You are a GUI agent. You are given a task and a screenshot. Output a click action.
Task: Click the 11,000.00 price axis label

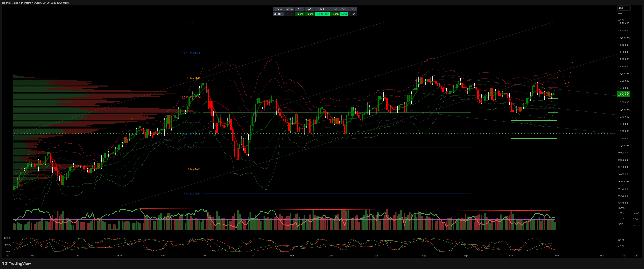click(x=624, y=74)
